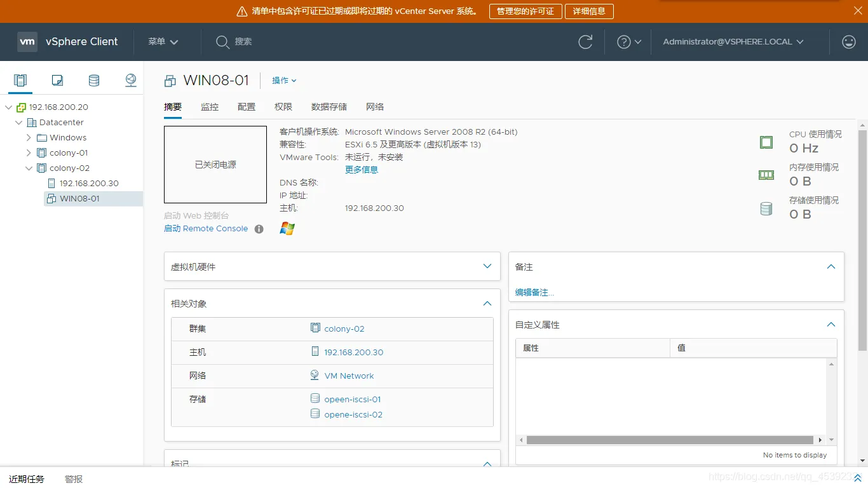Image resolution: width=868 pixels, height=488 pixels.
Task: Open the 菜单 main menu
Action: tap(163, 42)
